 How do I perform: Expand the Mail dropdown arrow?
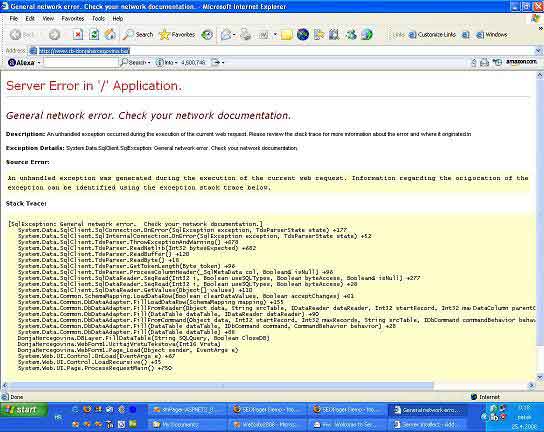[234, 35]
